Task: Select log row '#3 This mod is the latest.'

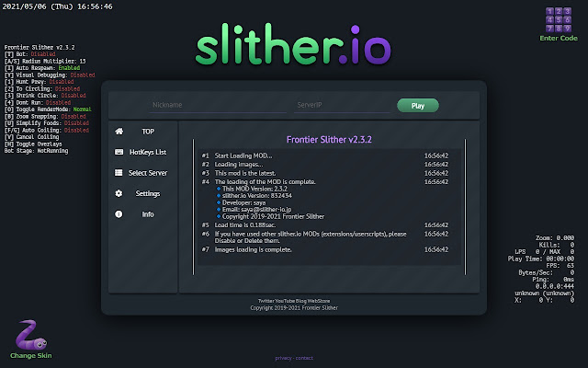Action: pyautogui.click(x=324, y=173)
